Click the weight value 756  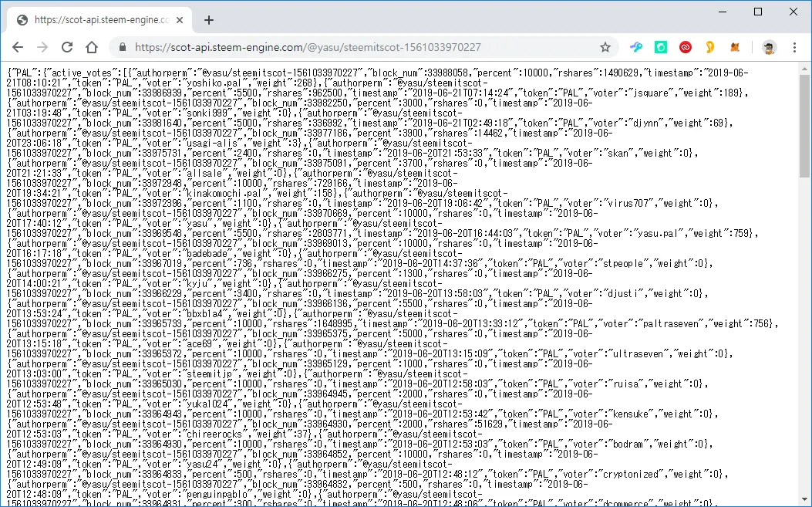click(758, 323)
